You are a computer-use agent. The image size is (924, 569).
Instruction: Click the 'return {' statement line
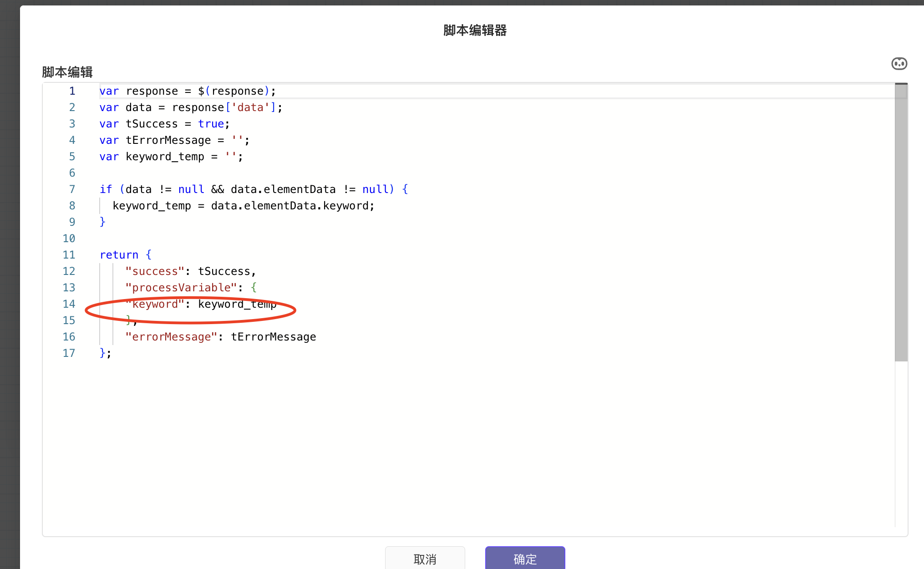click(x=126, y=255)
